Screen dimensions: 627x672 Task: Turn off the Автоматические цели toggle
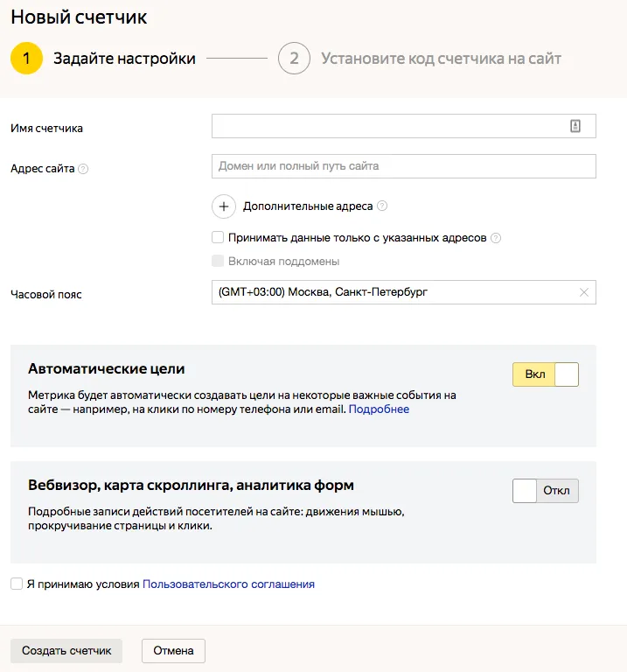(545, 374)
